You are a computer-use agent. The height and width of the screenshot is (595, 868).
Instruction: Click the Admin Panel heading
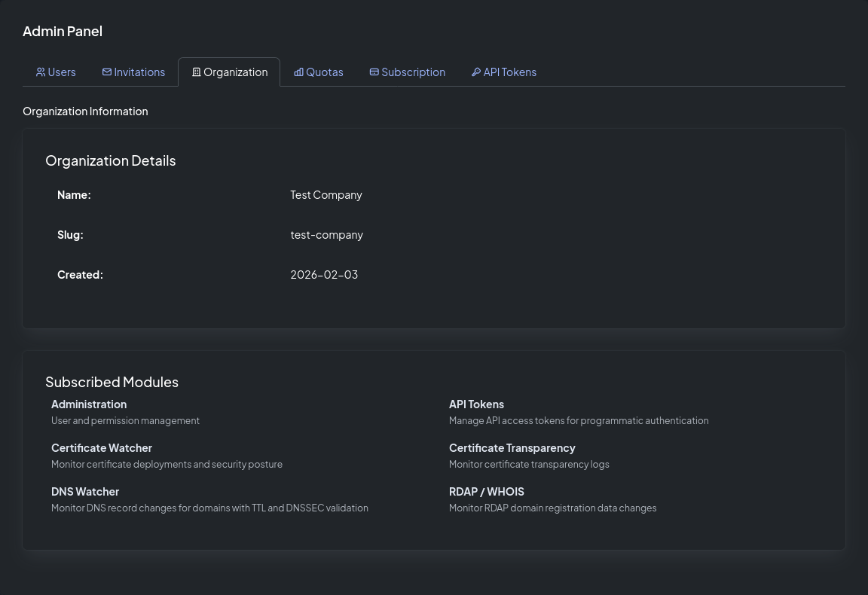63,31
